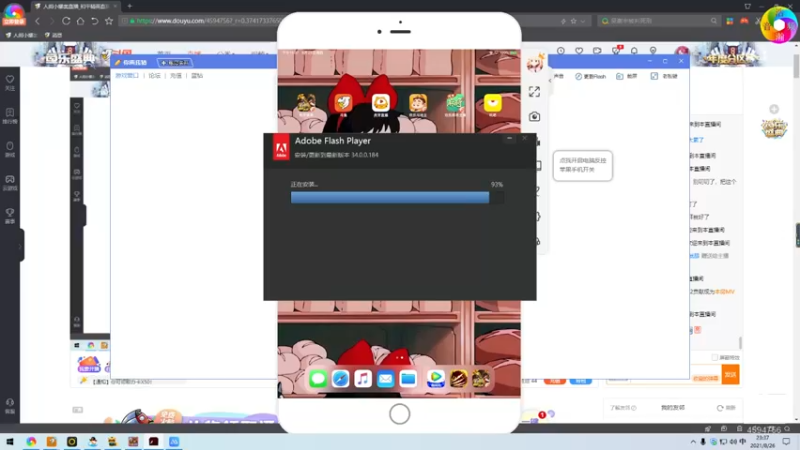Toggle the checkbox above the orange send button
The image size is (800, 450).
click(x=715, y=357)
